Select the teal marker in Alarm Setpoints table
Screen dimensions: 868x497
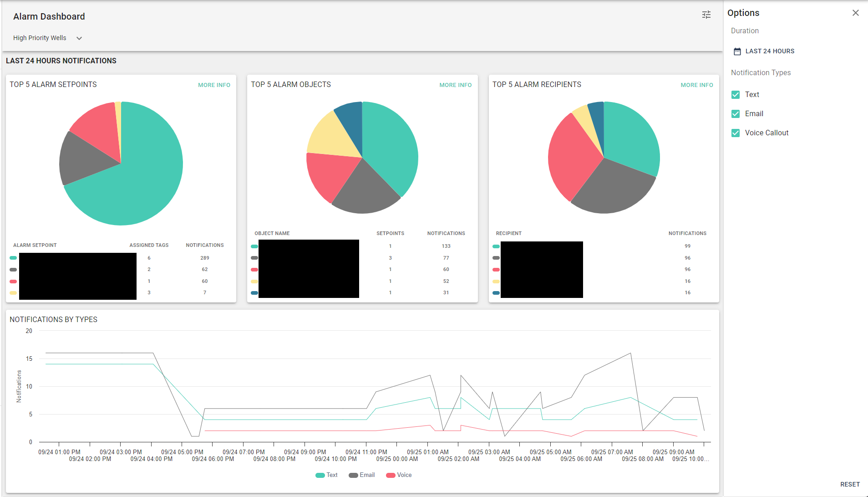click(x=13, y=258)
